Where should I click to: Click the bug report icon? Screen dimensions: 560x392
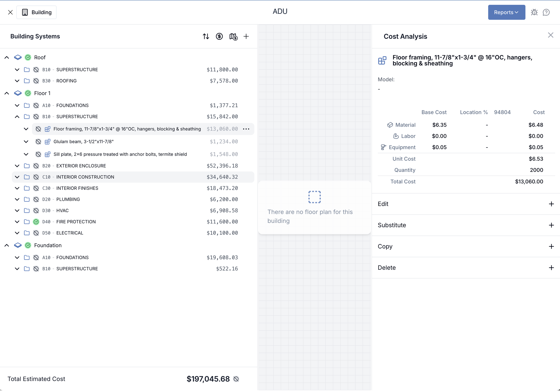coord(534,12)
